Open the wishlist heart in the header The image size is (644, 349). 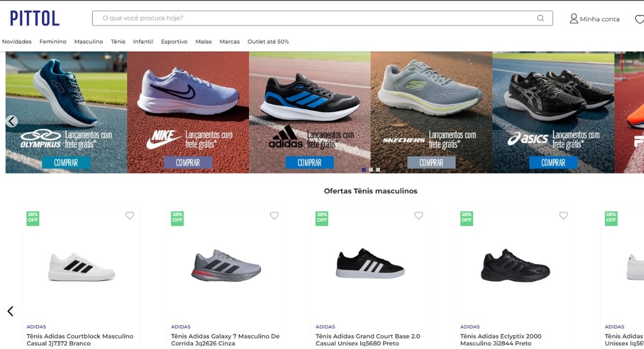point(639,19)
